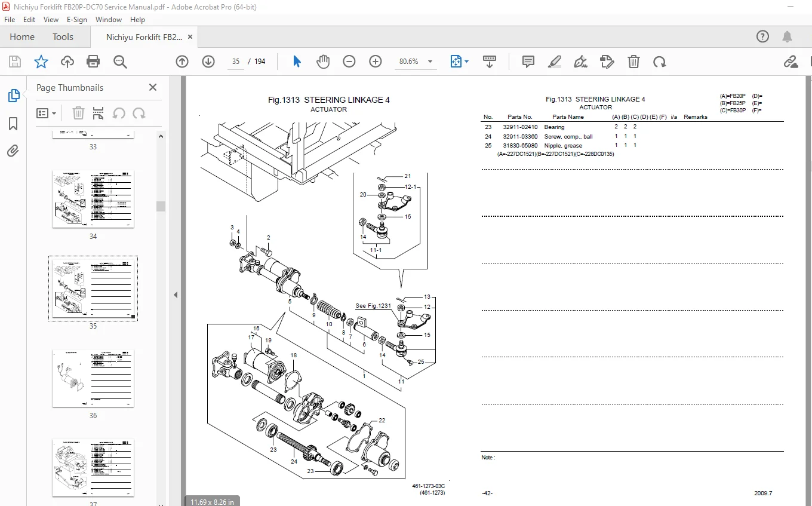Open the Help question mark icon

[x=762, y=36]
